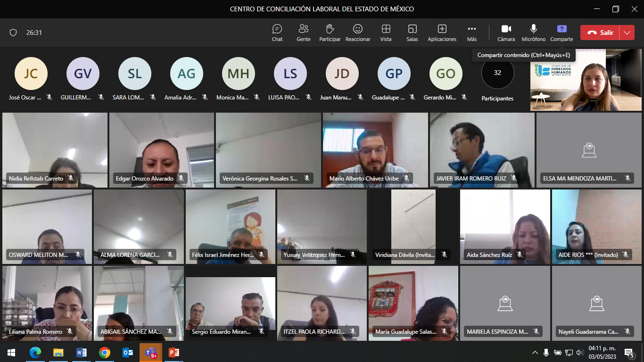644x362 pixels.
Task: Toggle the Cámara on or off
Action: [506, 33]
